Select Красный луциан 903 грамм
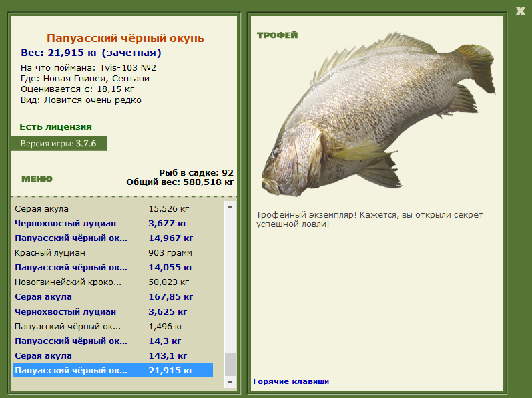Screen dimensions: 532x398 point(100,253)
